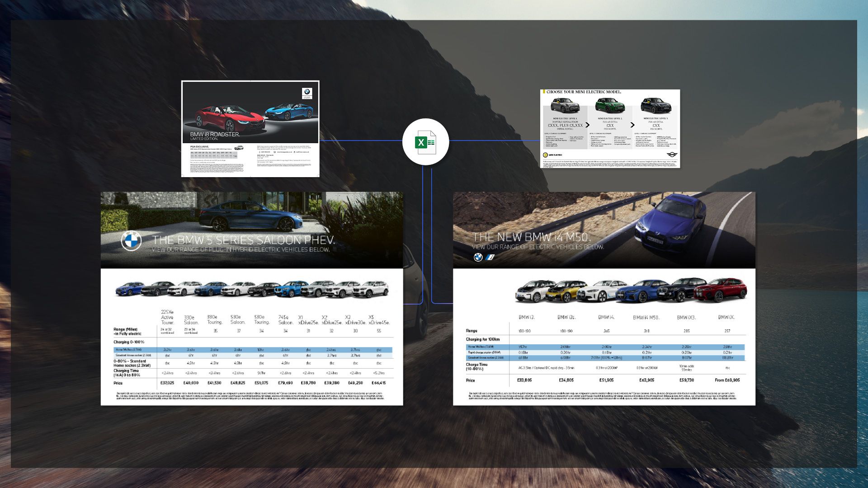868x488 pixels.
Task: Click 'CHOOSE YOUR MINI ELECTRIC MODEL.' heading
Action: (x=584, y=92)
